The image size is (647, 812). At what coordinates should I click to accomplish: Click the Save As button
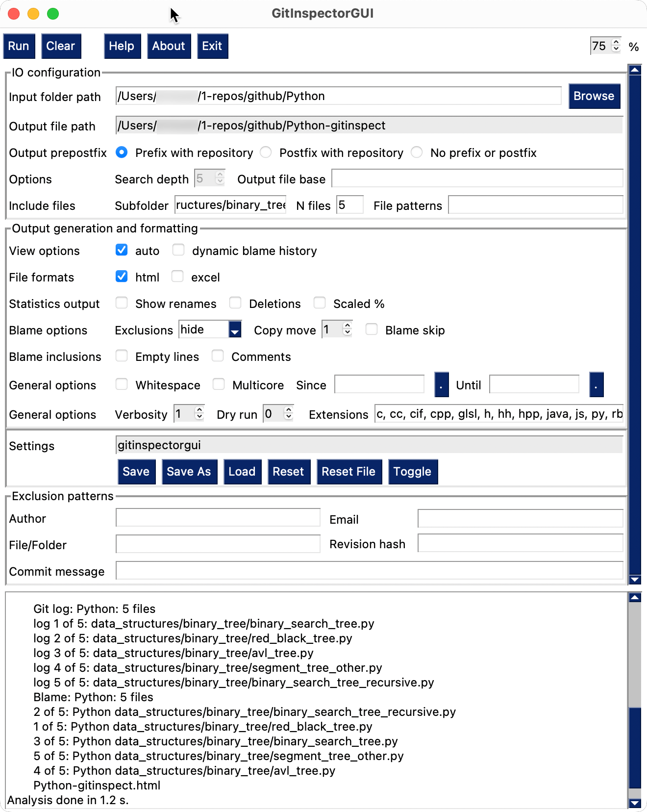point(189,472)
